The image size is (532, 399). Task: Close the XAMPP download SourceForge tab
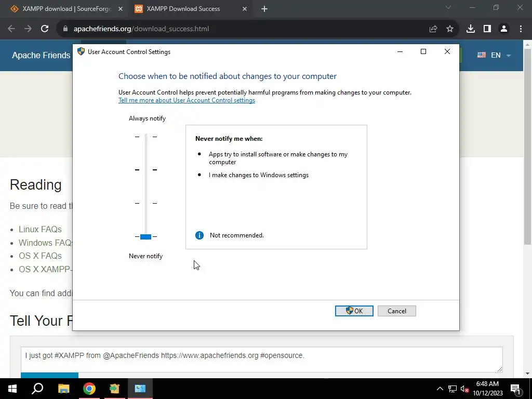tap(121, 9)
